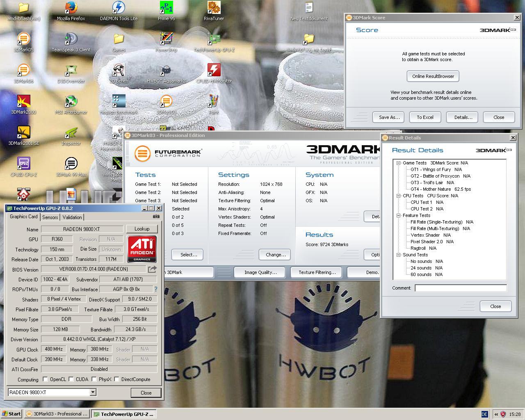Switch to the Graphics Card tab

(x=23, y=217)
